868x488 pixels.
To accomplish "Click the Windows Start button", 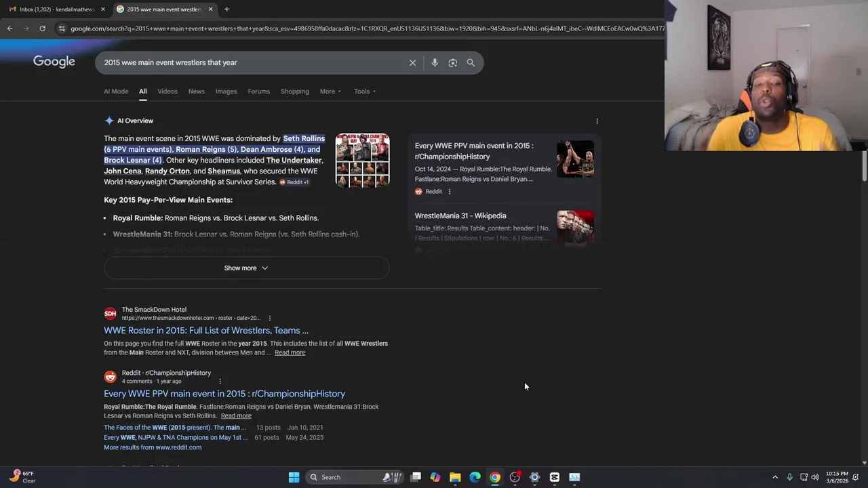I will point(294,477).
